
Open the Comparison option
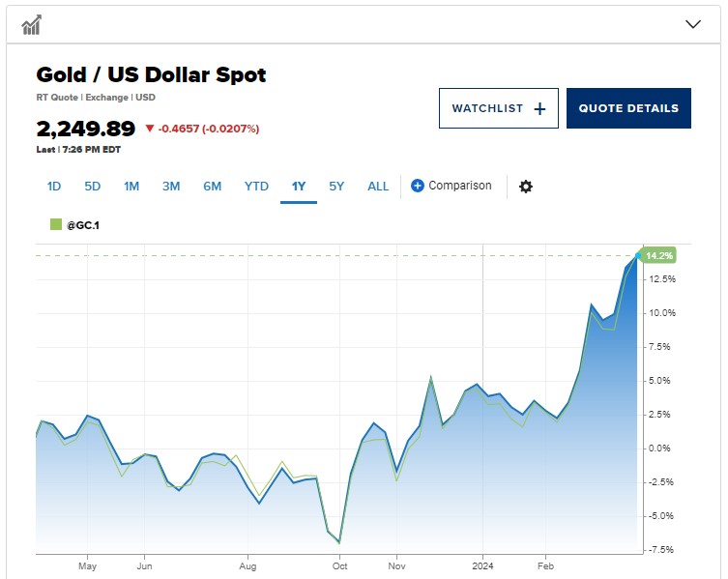point(459,186)
